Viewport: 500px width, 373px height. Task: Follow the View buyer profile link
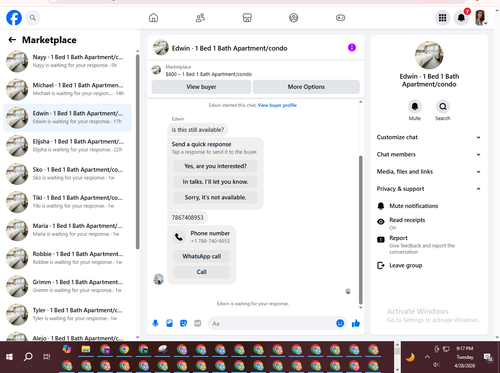point(277,105)
